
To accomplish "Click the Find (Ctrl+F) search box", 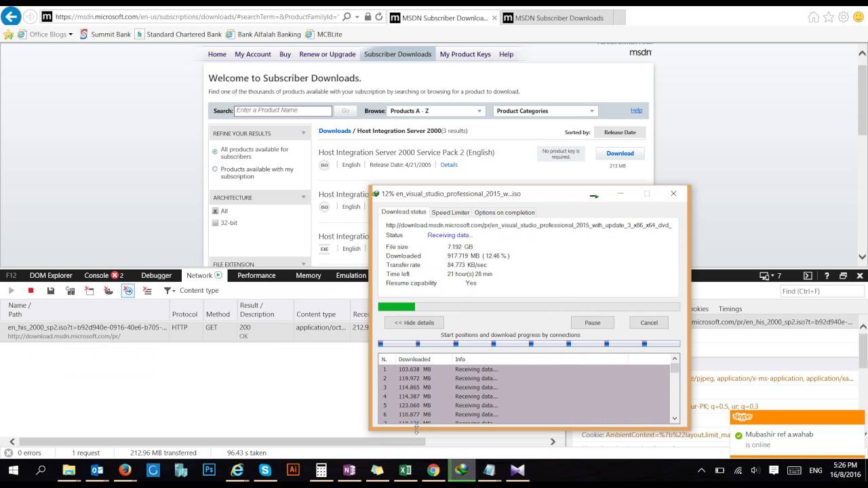I will point(823,291).
